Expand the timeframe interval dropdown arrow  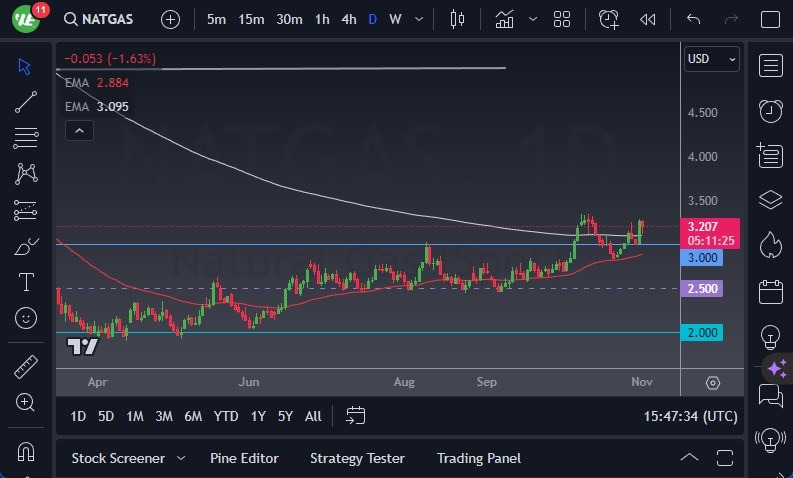click(x=421, y=19)
